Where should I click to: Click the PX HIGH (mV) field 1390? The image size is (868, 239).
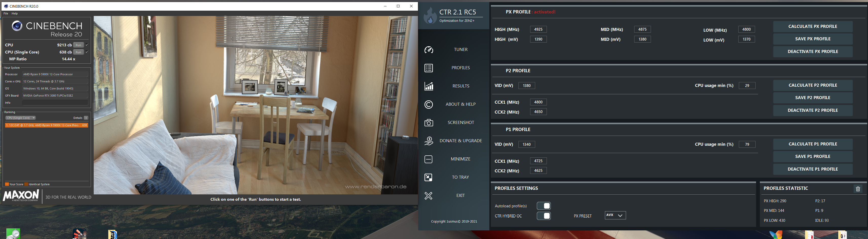click(538, 39)
